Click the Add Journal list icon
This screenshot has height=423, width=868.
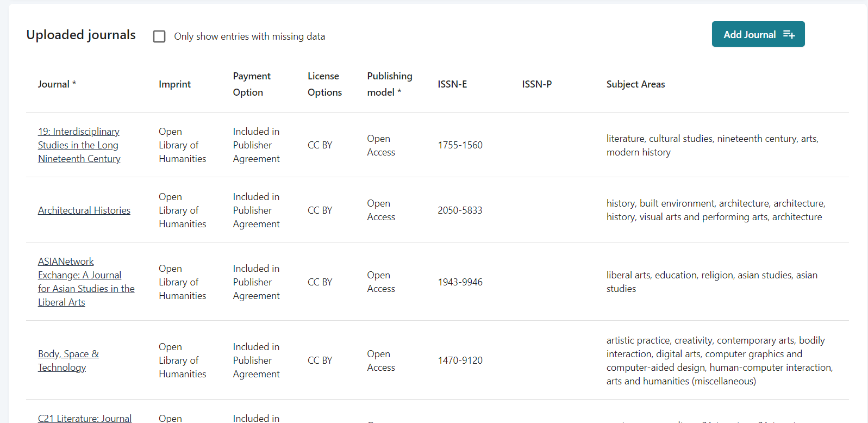[788, 34]
